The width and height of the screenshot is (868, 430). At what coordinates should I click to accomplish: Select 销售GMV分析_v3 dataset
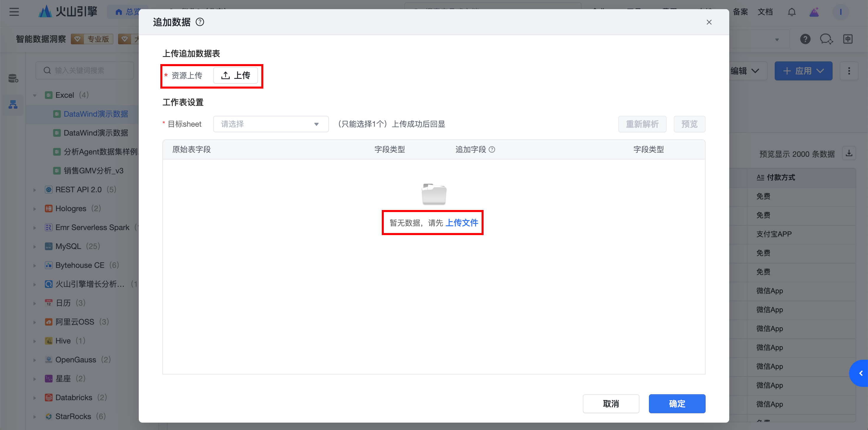coord(93,171)
